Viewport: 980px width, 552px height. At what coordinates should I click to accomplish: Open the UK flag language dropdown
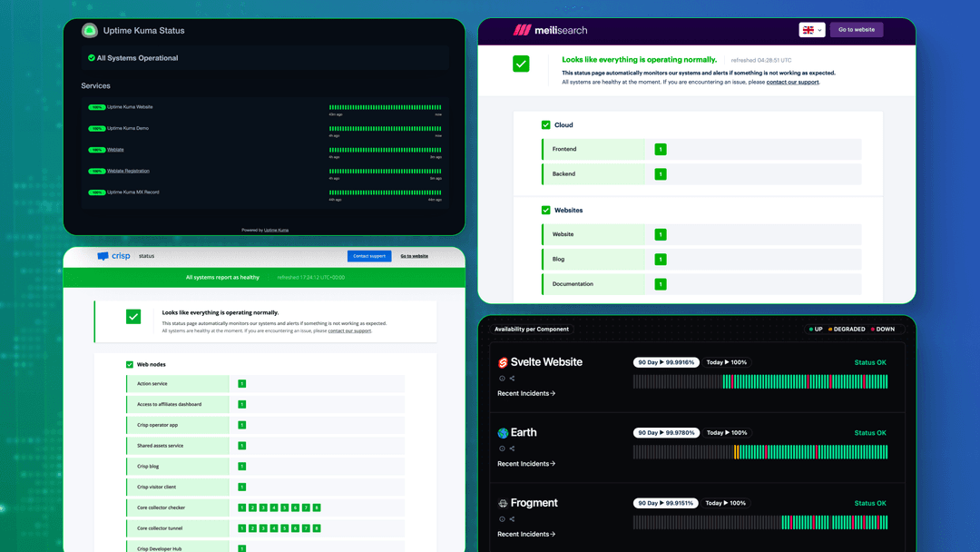[x=812, y=29]
